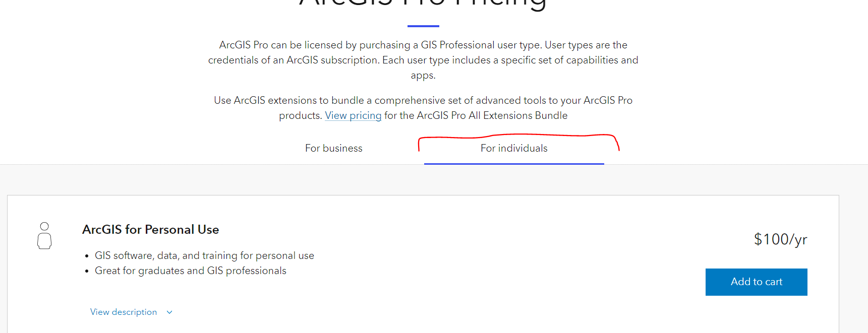
Task: Expand the View description text link
Action: point(124,312)
